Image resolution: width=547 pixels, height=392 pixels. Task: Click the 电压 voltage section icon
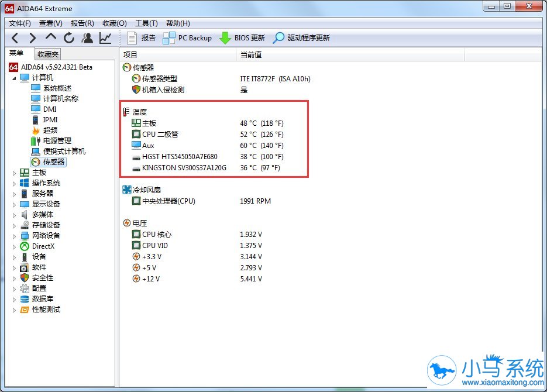126,223
